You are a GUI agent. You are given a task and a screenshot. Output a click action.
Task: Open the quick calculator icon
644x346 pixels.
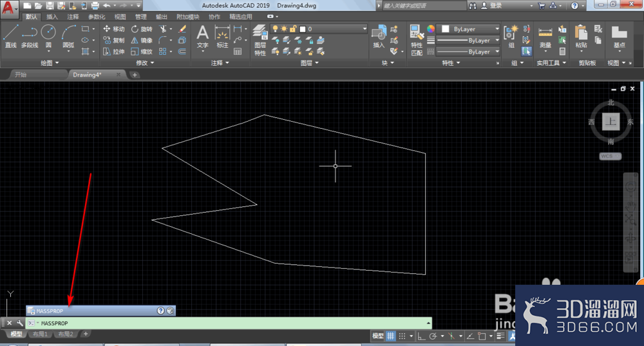(562, 52)
